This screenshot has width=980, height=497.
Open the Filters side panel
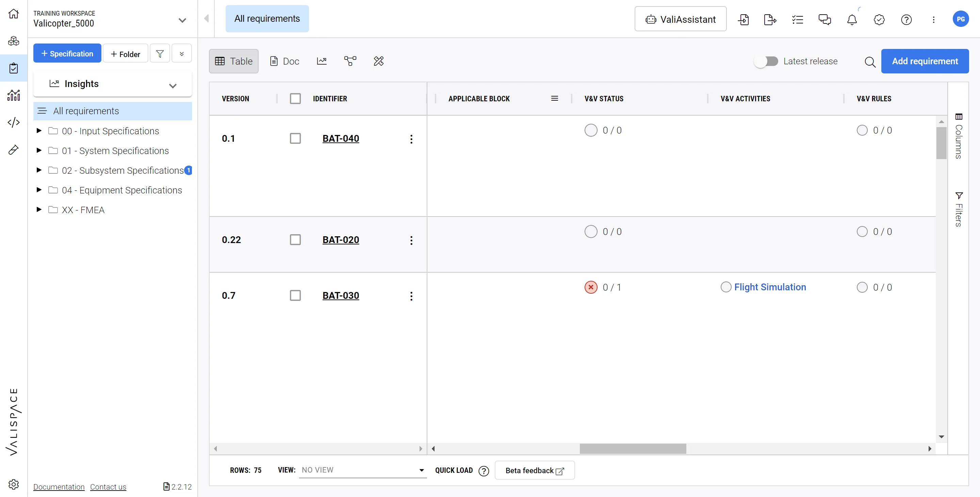(958, 209)
